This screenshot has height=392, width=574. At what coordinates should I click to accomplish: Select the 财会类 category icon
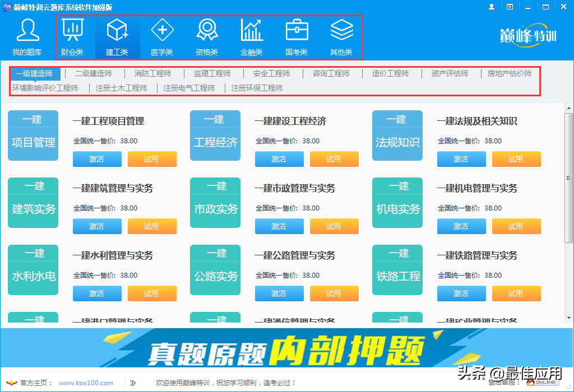tap(72, 30)
